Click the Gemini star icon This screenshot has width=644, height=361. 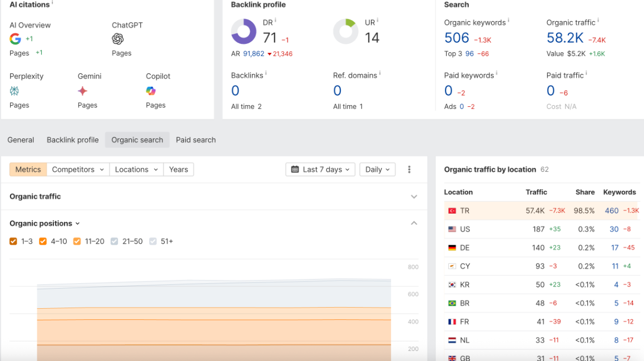pyautogui.click(x=82, y=91)
